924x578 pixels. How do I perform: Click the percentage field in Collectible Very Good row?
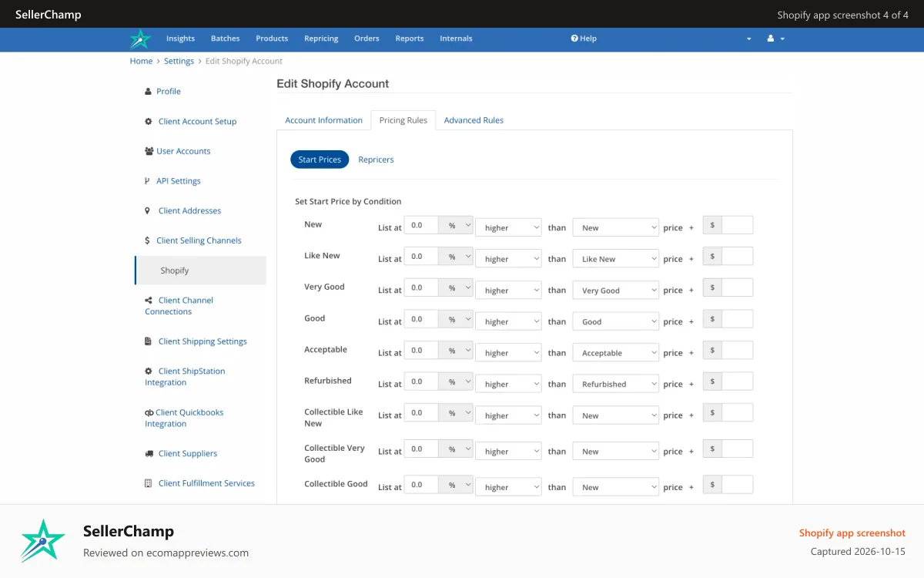[x=421, y=449]
